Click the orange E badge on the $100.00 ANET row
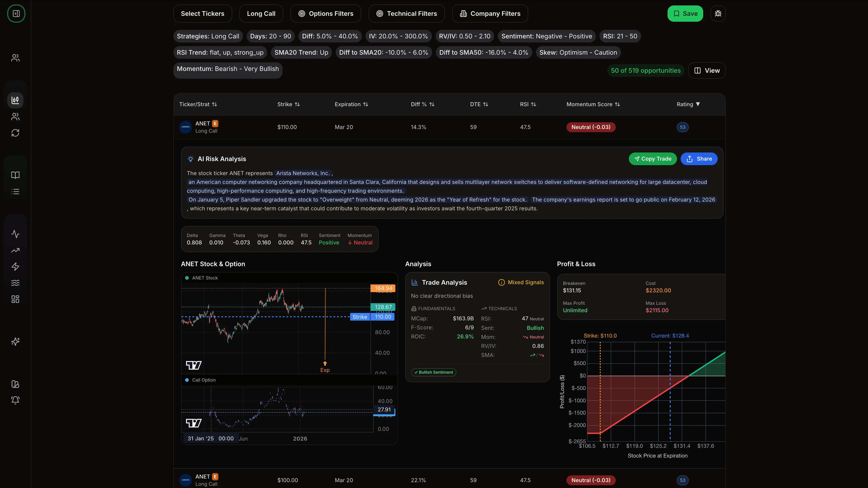Image resolution: width=868 pixels, height=488 pixels. pos(215,476)
